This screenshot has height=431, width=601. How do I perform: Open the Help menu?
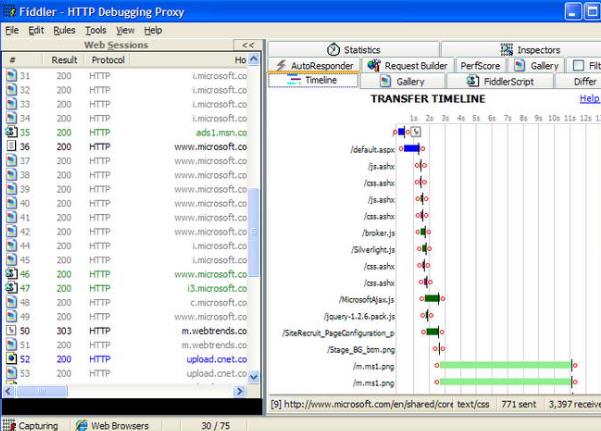(153, 30)
